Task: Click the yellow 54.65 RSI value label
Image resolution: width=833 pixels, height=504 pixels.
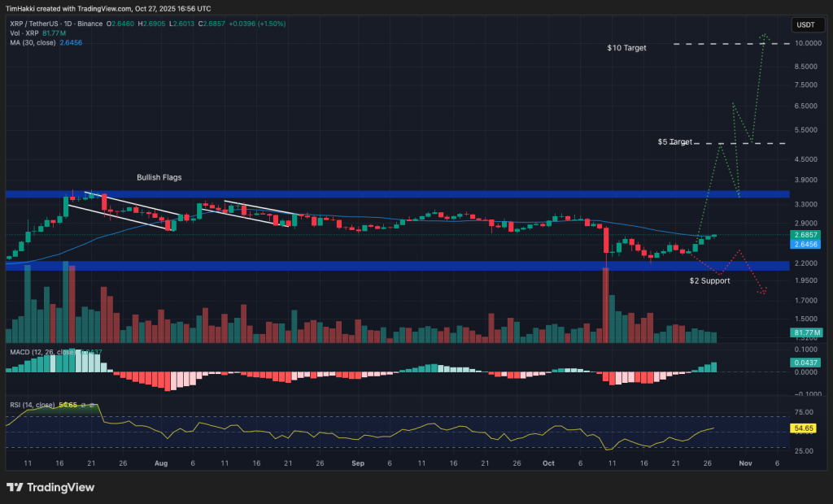Action: pyautogui.click(x=802, y=428)
